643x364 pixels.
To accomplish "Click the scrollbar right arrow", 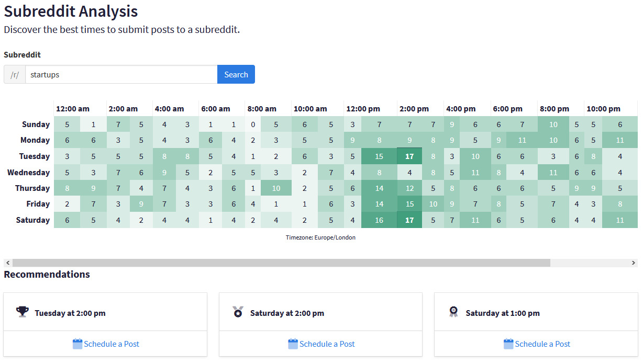I will [x=634, y=263].
